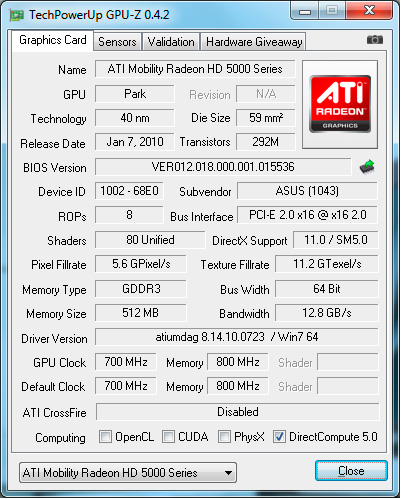
Task: Select the Hardware Giveaway tab
Action: [254, 42]
